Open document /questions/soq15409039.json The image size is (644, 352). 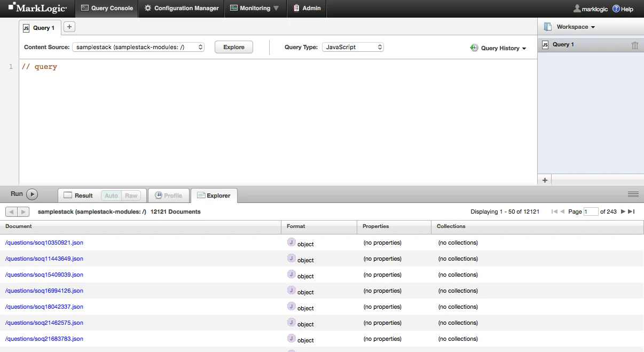(44, 275)
